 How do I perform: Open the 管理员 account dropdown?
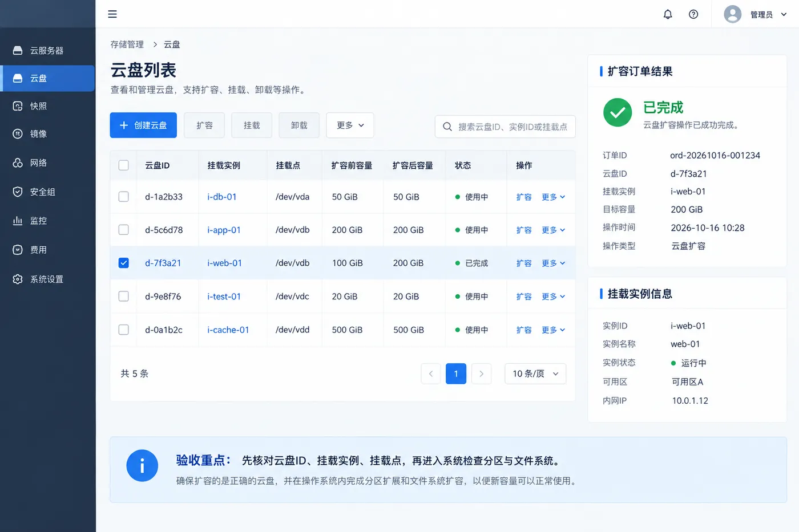tap(768, 14)
